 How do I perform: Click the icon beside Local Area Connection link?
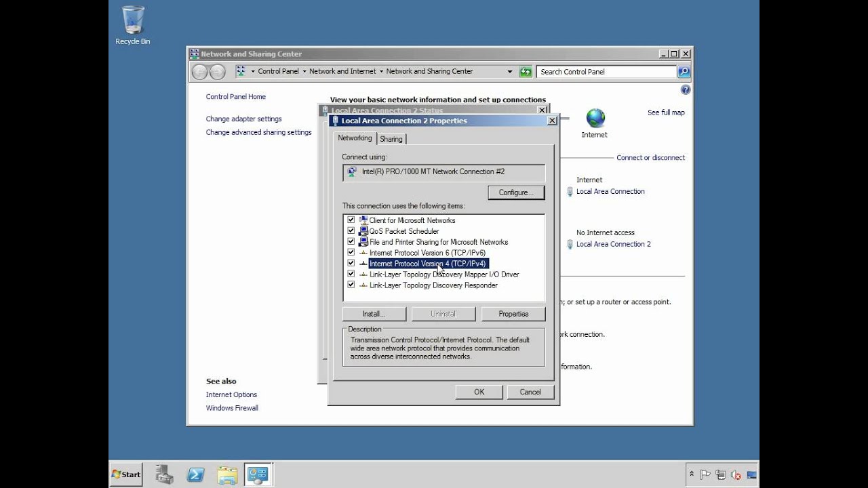570,191
